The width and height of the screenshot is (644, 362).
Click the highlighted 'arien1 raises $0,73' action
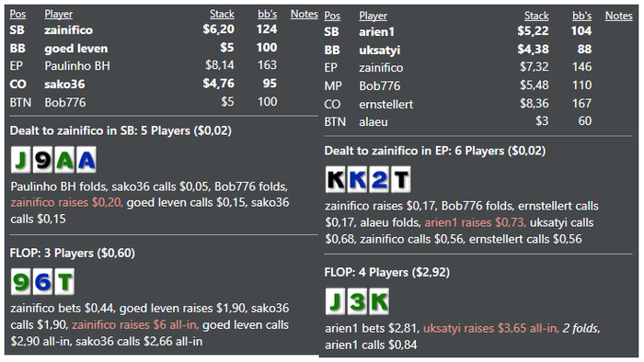476,222
